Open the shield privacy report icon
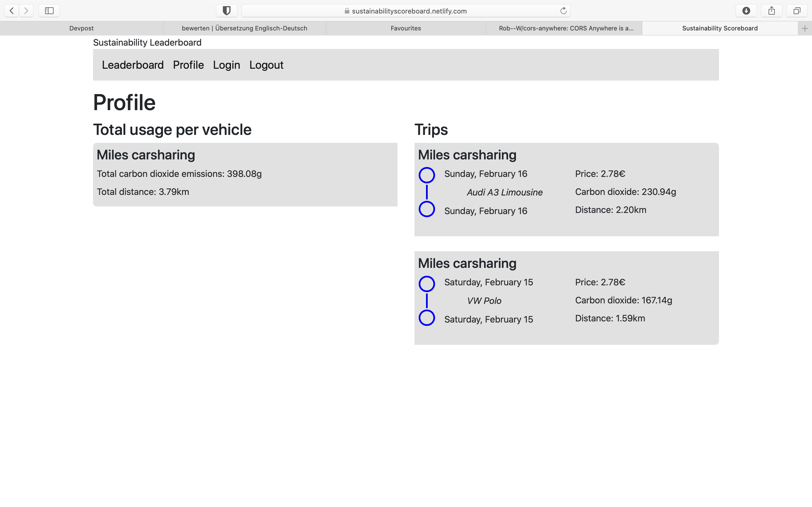 tap(226, 11)
